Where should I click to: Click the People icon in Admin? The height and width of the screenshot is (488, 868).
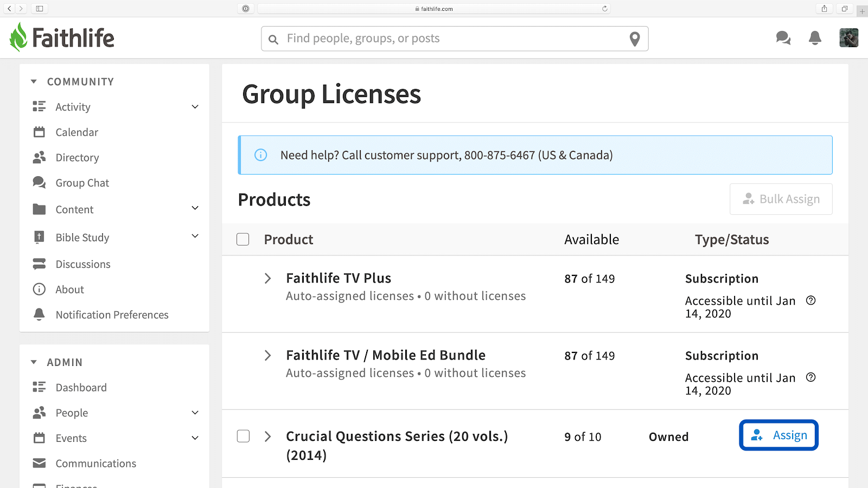[x=39, y=413]
